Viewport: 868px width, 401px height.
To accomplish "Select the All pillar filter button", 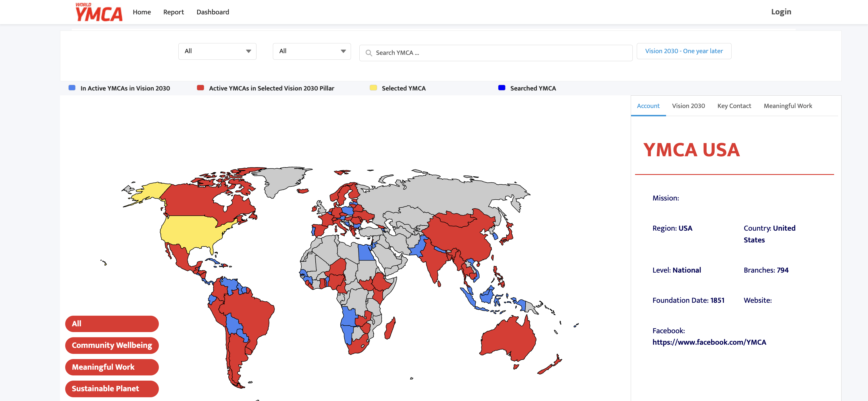I will pos(111,323).
